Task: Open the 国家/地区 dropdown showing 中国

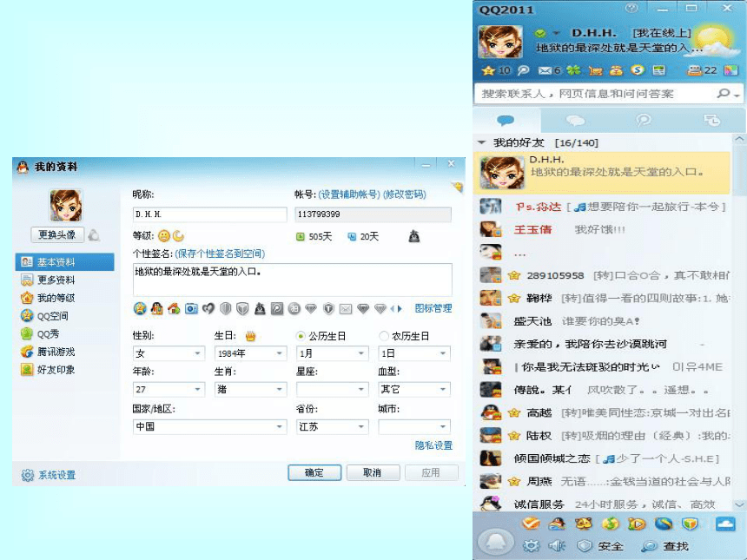Action: (x=209, y=426)
